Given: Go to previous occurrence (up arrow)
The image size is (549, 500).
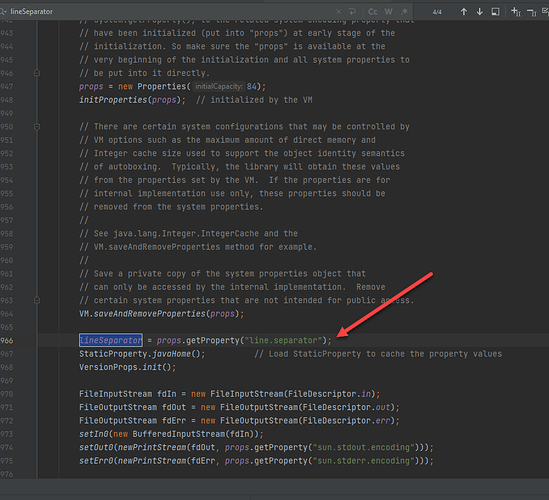Looking at the screenshot, I should [464, 12].
